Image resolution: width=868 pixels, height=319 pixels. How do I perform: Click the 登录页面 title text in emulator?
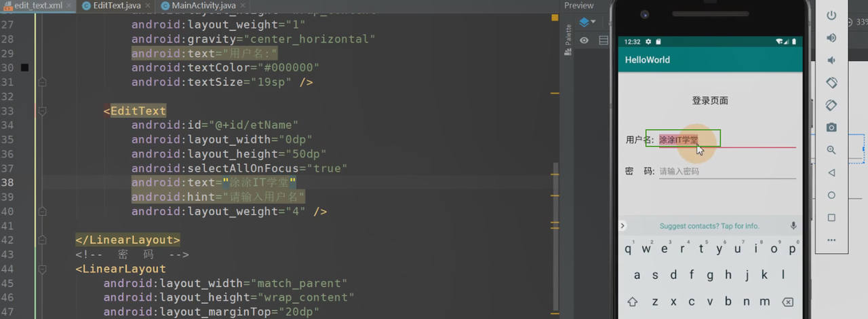[x=710, y=100]
